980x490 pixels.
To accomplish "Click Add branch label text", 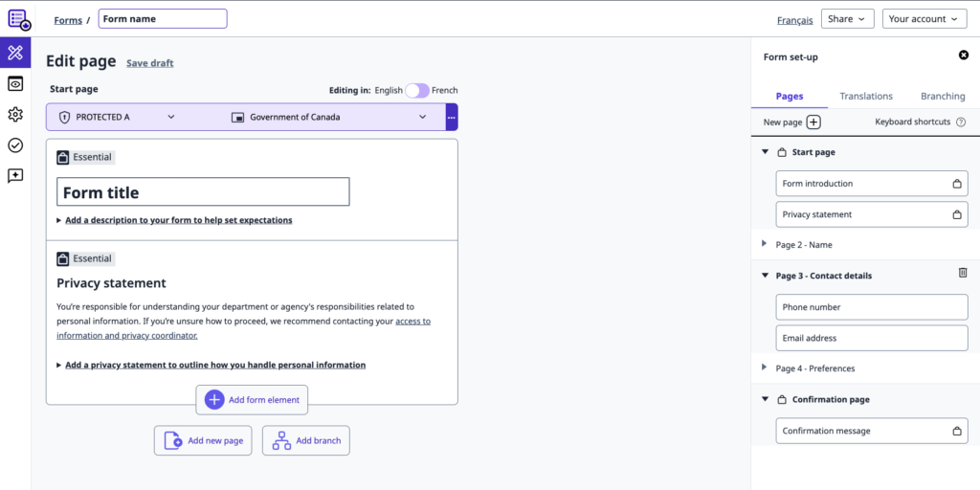I will click(319, 440).
